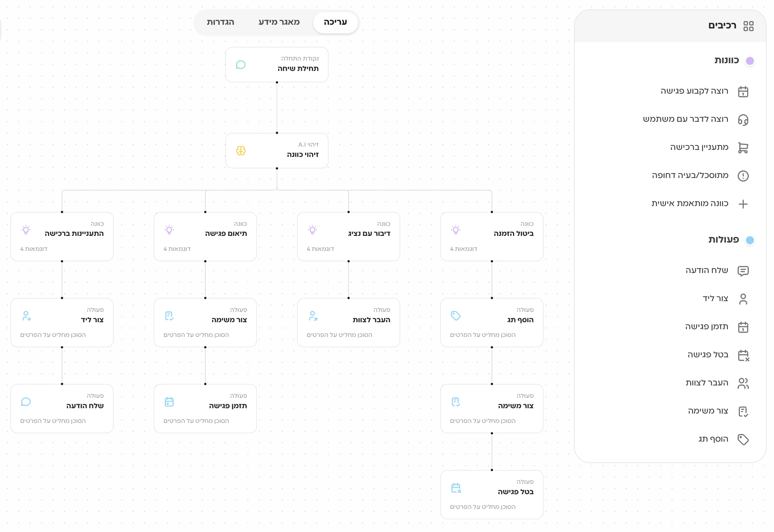Select the הוסף תג tag icon in sidebar

pyautogui.click(x=743, y=439)
